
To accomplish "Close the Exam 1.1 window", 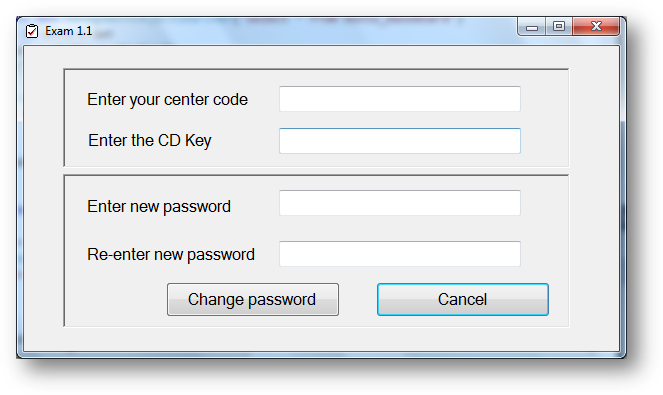I will [596, 27].
